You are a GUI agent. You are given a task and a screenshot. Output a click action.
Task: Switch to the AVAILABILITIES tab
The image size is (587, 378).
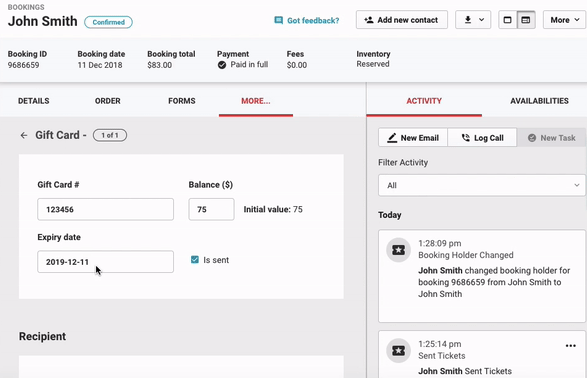click(539, 101)
